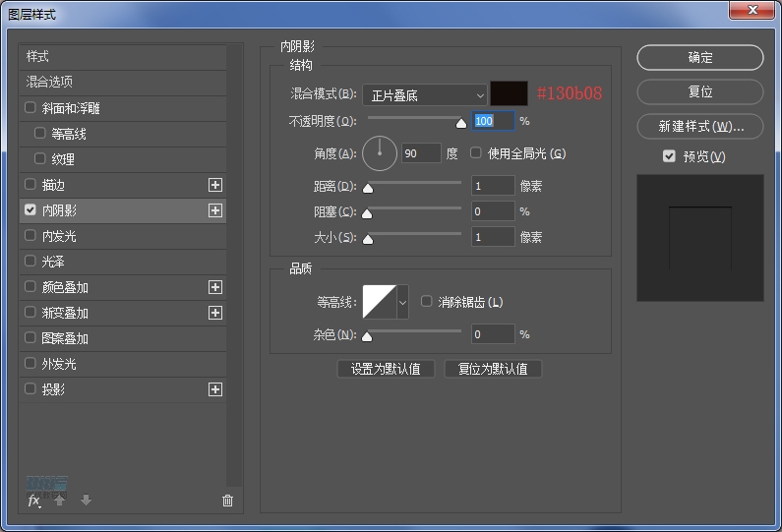Toggle 使用全局光 checkbox
The width and height of the screenshot is (782, 532).
pyautogui.click(x=476, y=153)
